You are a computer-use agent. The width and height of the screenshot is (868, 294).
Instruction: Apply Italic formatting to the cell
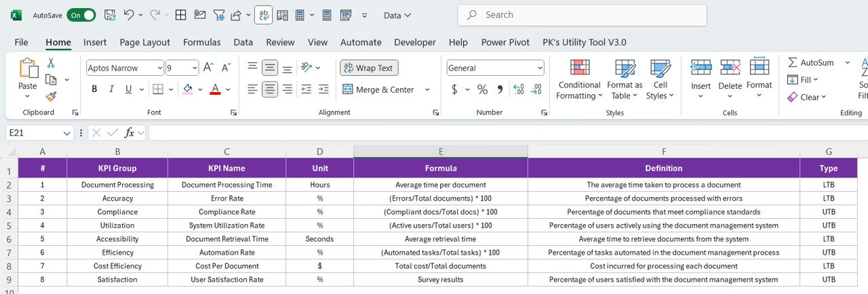point(111,89)
